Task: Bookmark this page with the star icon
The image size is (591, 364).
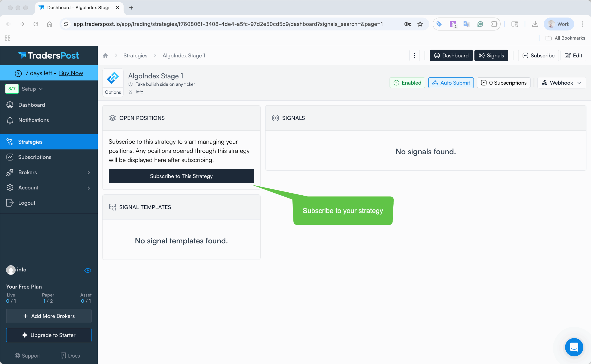Action: pyautogui.click(x=420, y=24)
